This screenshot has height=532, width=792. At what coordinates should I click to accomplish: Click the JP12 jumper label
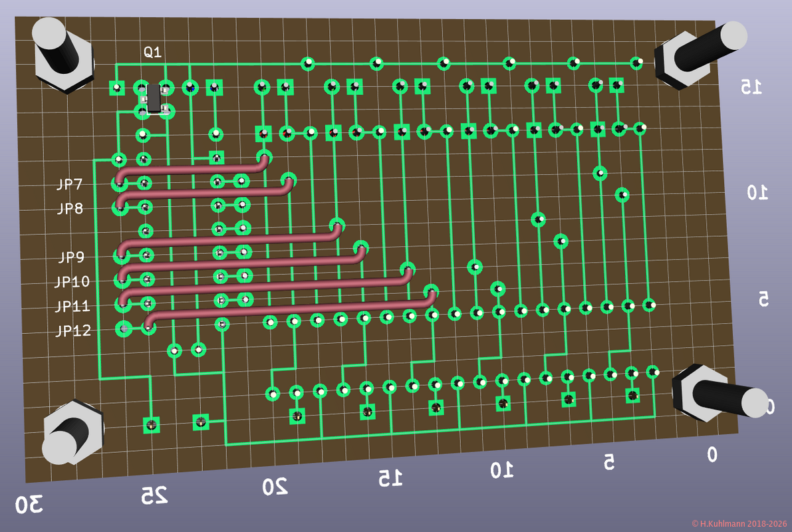(73, 331)
